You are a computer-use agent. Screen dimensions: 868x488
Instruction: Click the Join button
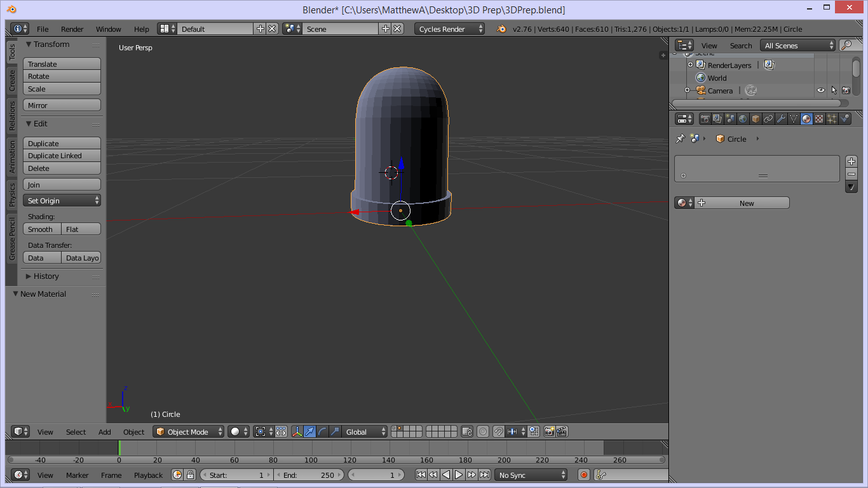tap(62, 184)
